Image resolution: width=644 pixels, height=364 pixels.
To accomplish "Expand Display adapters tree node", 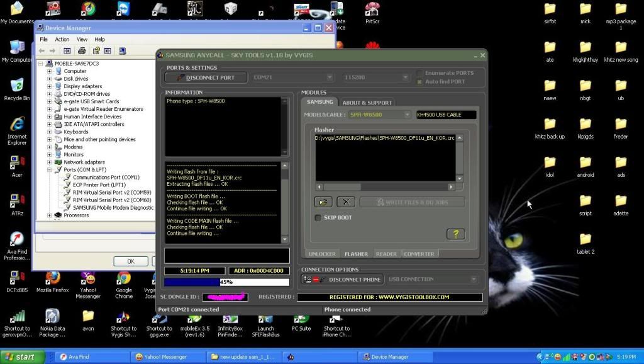I will pyautogui.click(x=49, y=86).
